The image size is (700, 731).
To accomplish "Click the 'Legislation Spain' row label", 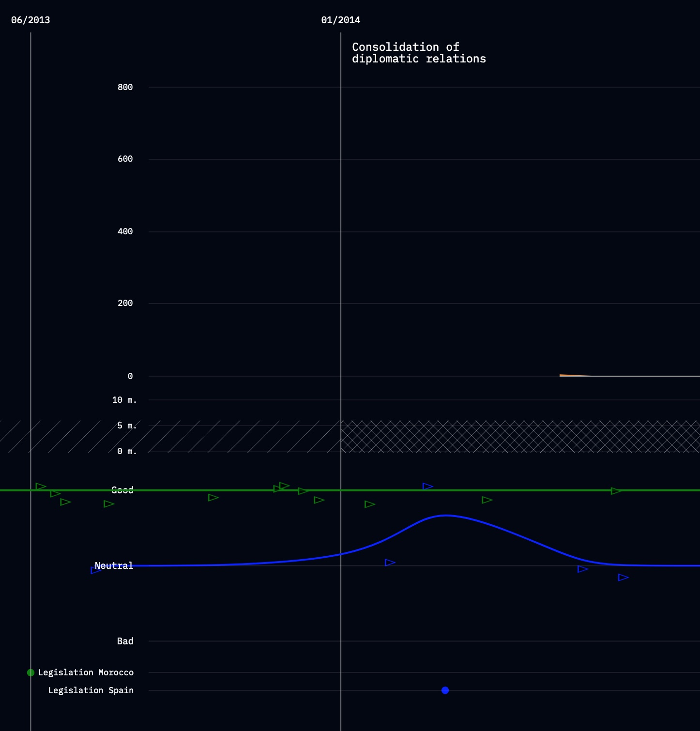I will coord(91,690).
